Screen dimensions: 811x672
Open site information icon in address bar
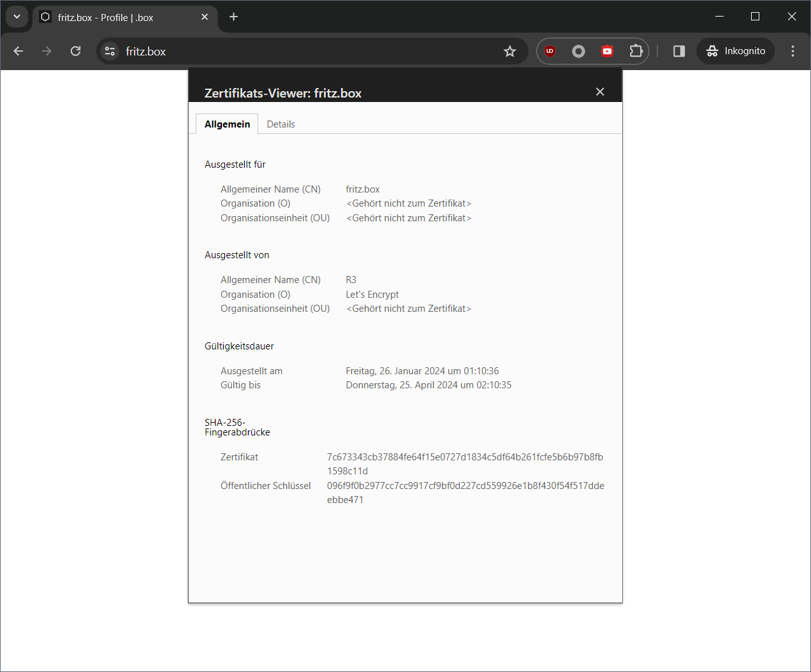pyautogui.click(x=110, y=51)
